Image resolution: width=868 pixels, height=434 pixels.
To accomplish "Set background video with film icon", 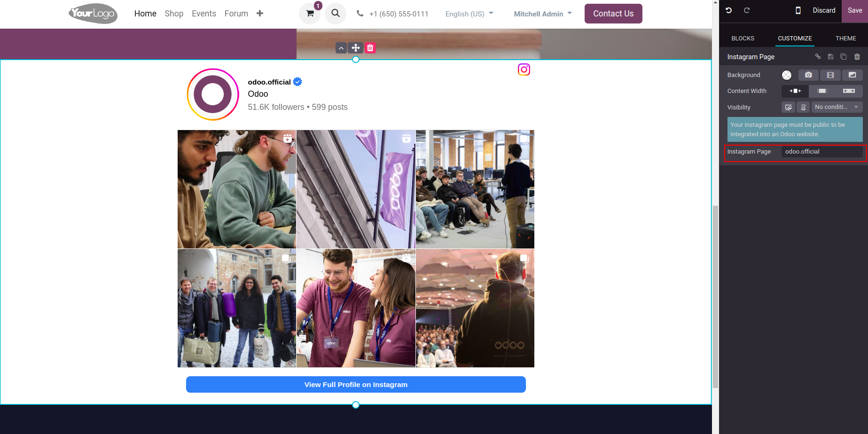I will tap(830, 75).
